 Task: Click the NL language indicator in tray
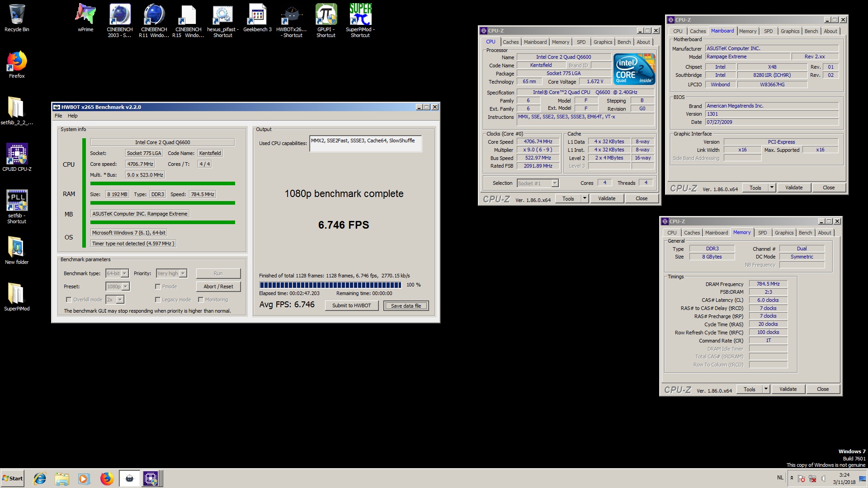[x=780, y=478]
